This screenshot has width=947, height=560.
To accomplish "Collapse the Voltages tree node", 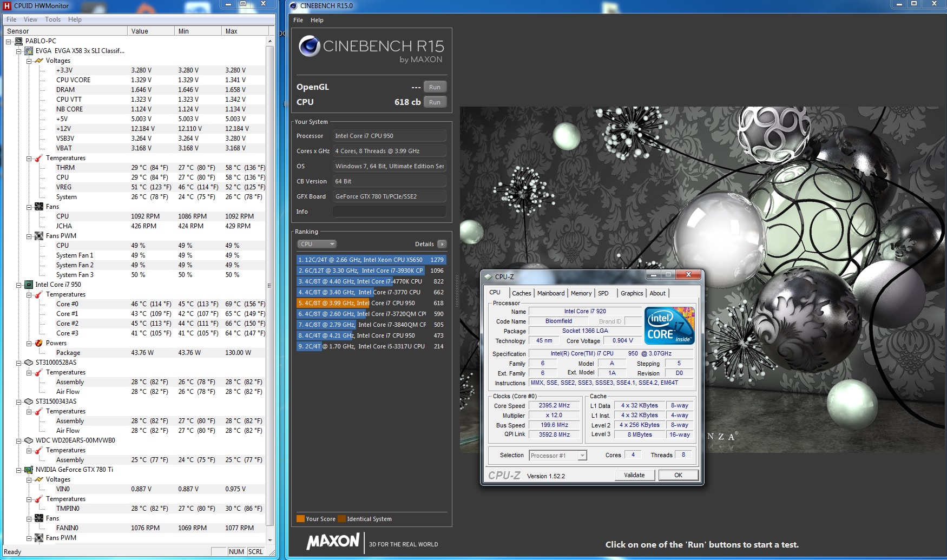I will tap(29, 61).
